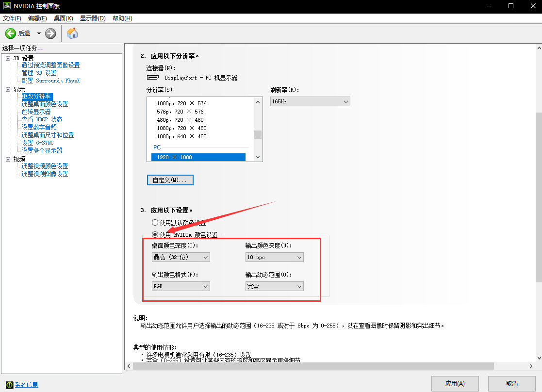The width and height of the screenshot is (542, 392).
Task: Open 设置 G-SYNC
Action: tap(37, 143)
